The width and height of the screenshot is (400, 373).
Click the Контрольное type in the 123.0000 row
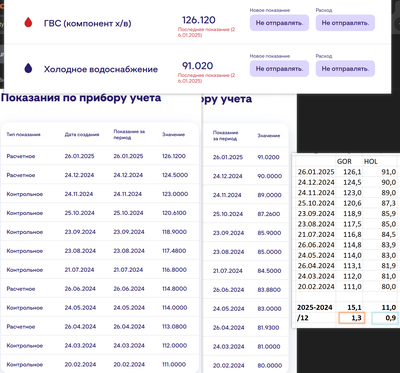pos(25,194)
